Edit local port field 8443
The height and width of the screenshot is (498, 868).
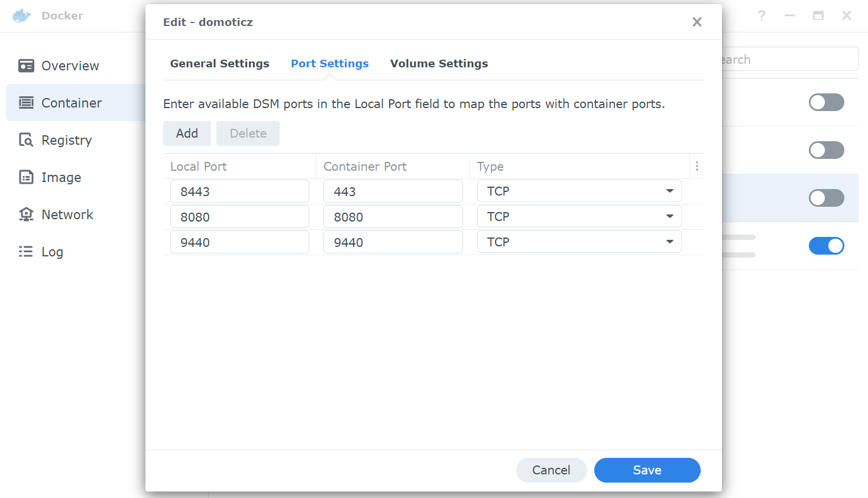click(239, 191)
